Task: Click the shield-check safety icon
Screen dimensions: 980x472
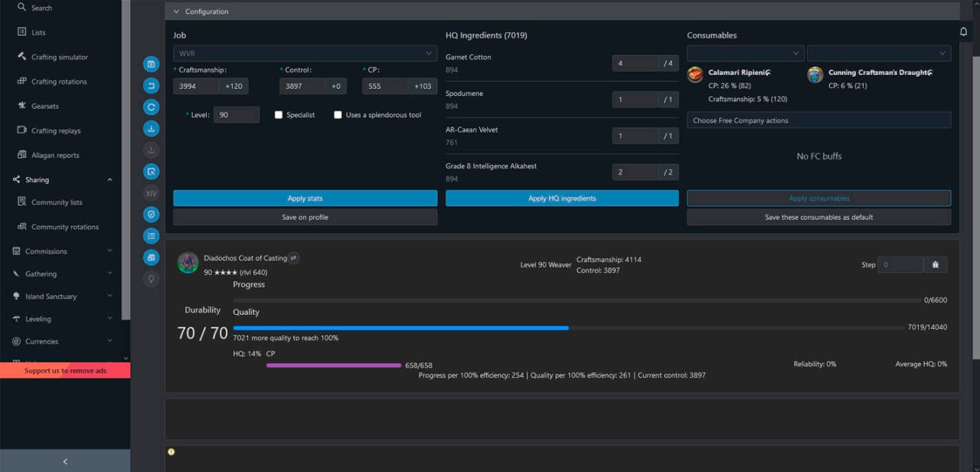Action: pyautogui.click(x=151, y=214)
